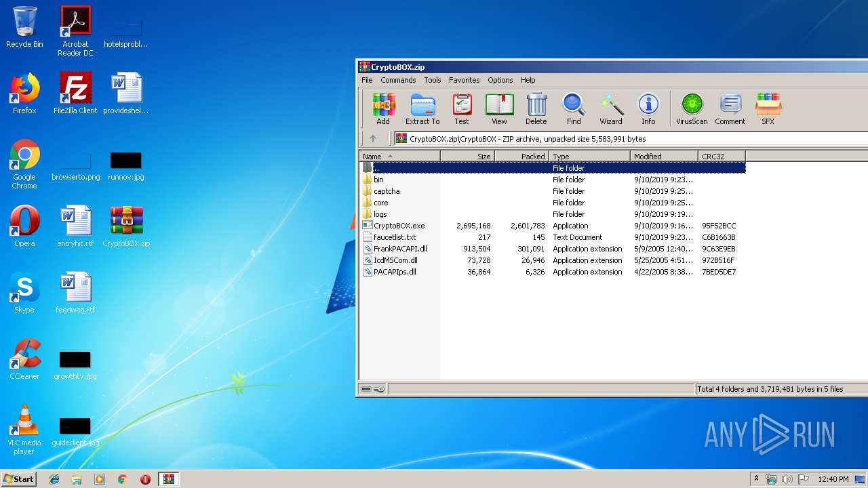Click the taskbar clock 12:40 PM

pyautogui.click(x=833, y=479)
